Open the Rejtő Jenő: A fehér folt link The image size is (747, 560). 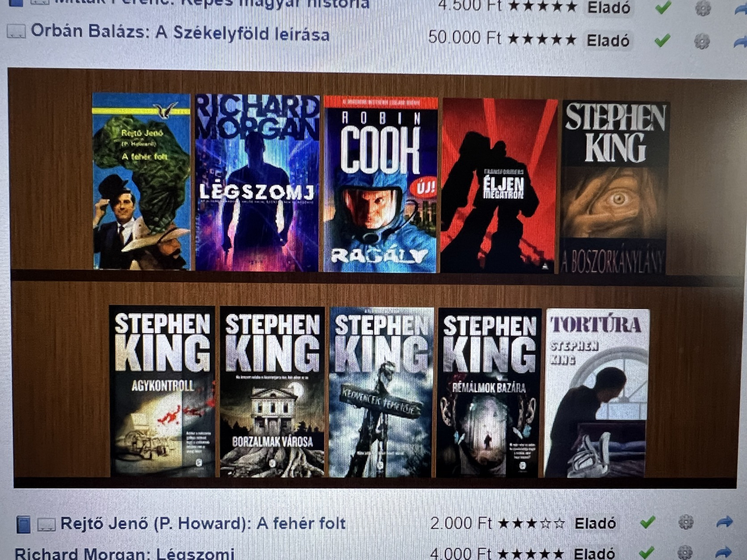click(203, 523)
